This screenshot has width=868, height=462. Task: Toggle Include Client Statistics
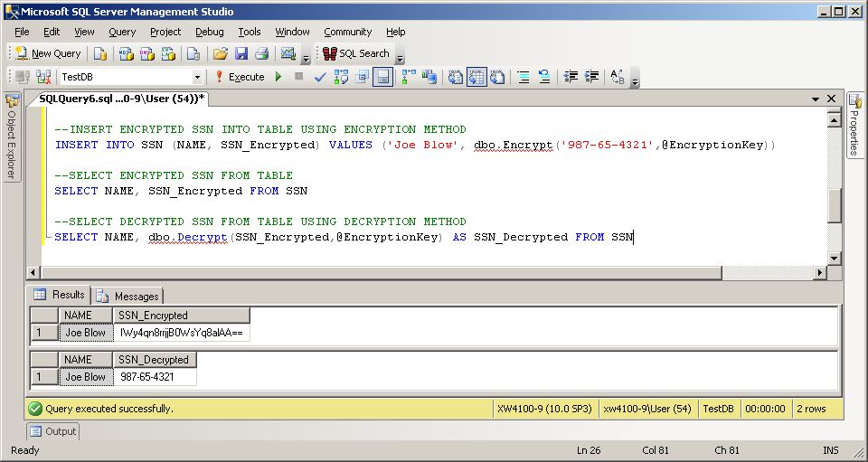point(429,77)
